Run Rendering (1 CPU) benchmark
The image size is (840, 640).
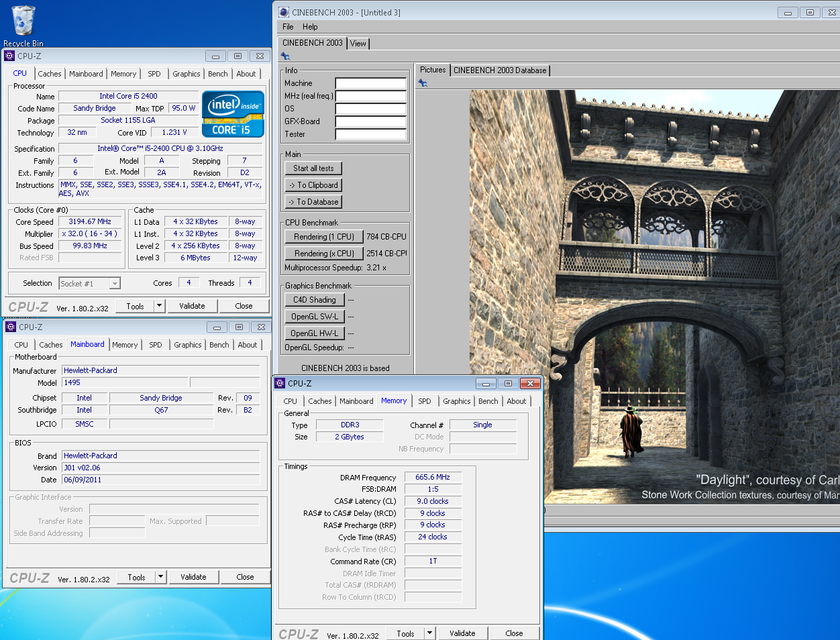[x=324, y=237]
